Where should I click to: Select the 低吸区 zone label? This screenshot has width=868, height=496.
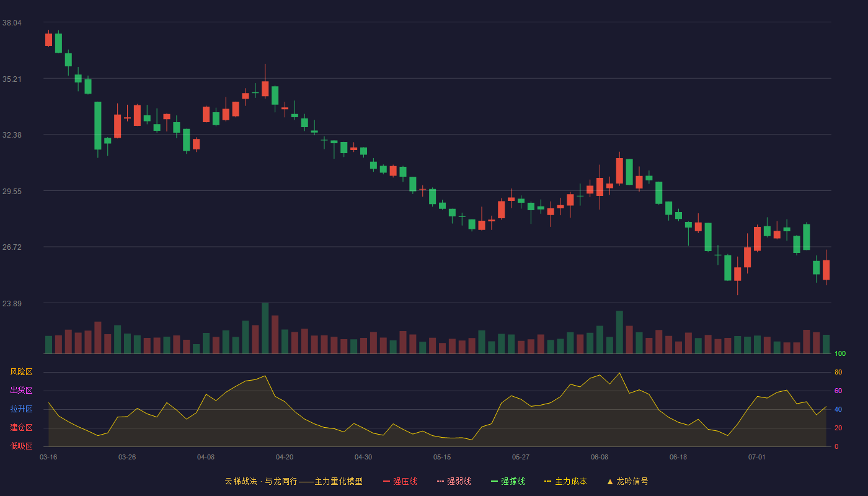(21, 446)
